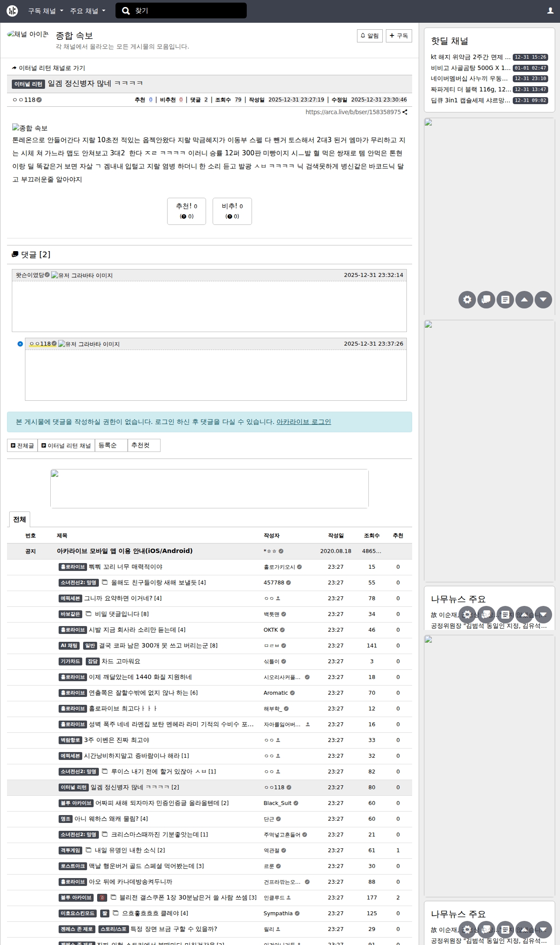Expand the 주요 채널 dropdown menu

[87, 11]
